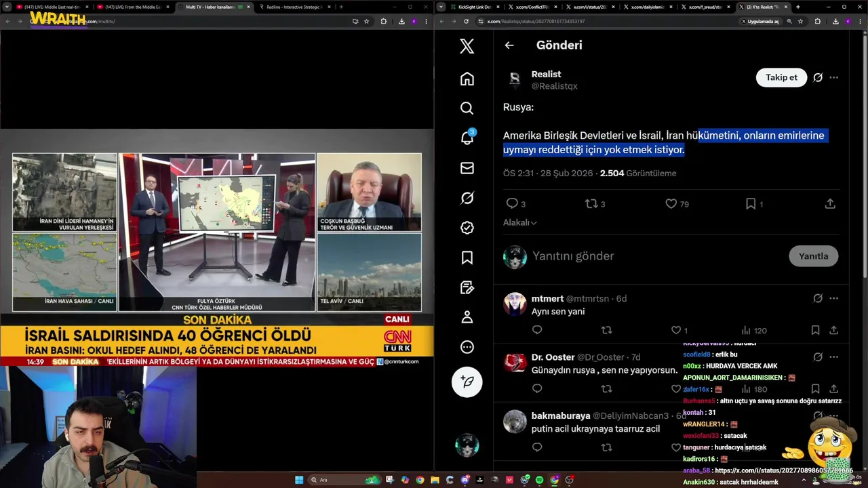Open Chrome three-dot menu in left window

click(427, 21)
